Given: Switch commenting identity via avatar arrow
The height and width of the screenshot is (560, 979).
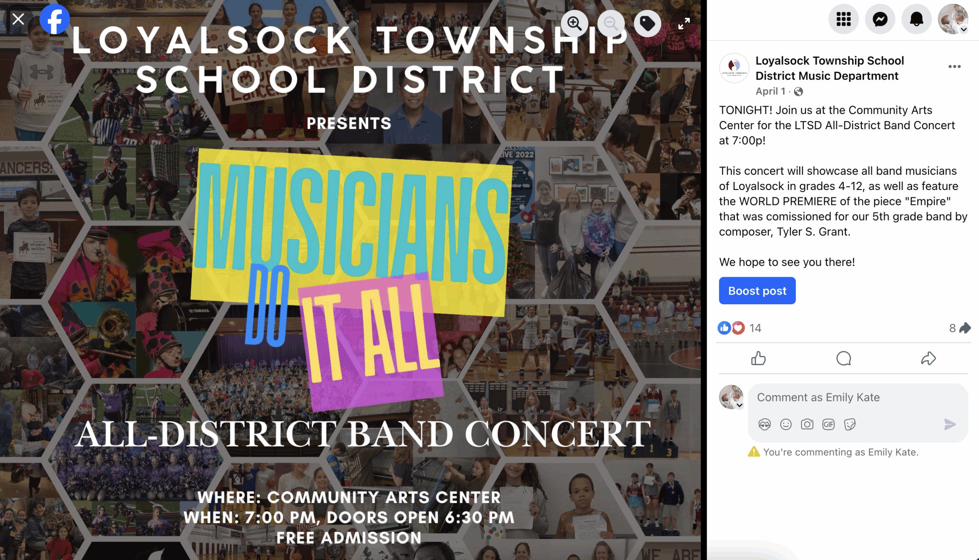Looking at the screenshot, I should pyautogui.click(x=739, y=405).
